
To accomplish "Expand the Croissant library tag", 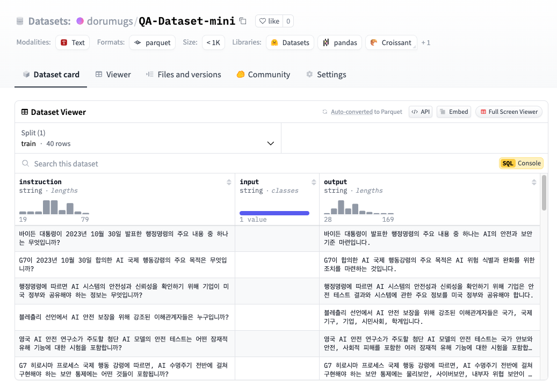I will [x=391, y=42].
